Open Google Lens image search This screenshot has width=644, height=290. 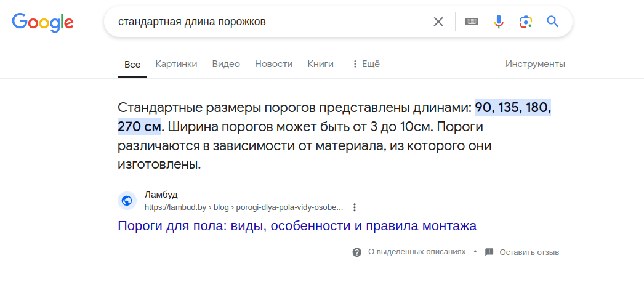[525, 22]
